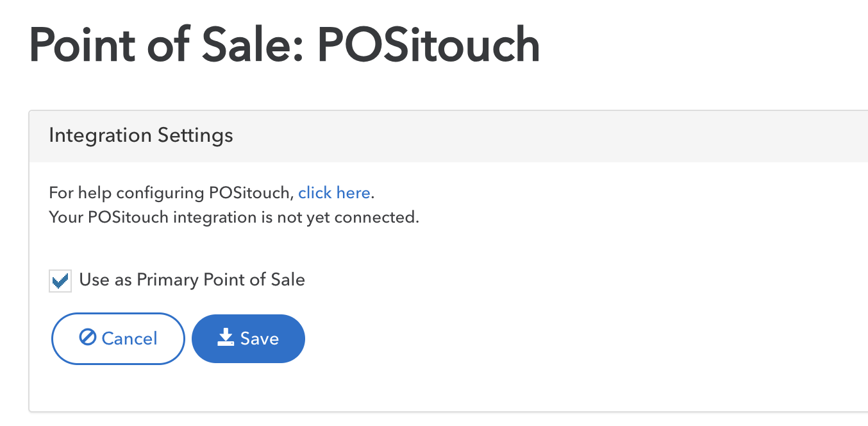Cancel the POSitouch integration changes
868x426 pixels.
118,338
